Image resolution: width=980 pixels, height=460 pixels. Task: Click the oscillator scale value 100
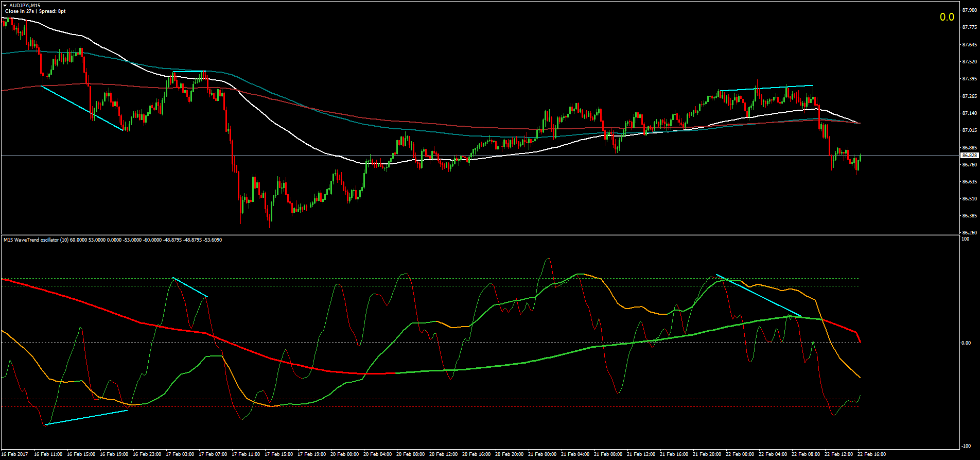[x=966, y=238]
